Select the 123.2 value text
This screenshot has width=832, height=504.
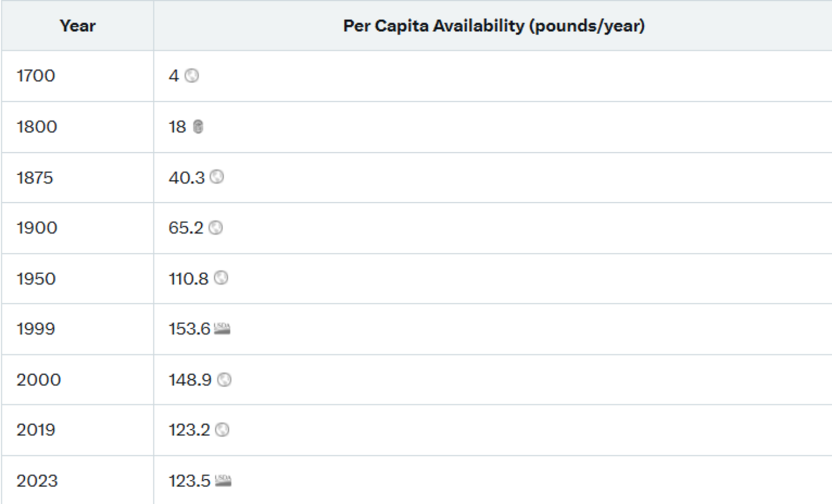[x=189, y=430]
